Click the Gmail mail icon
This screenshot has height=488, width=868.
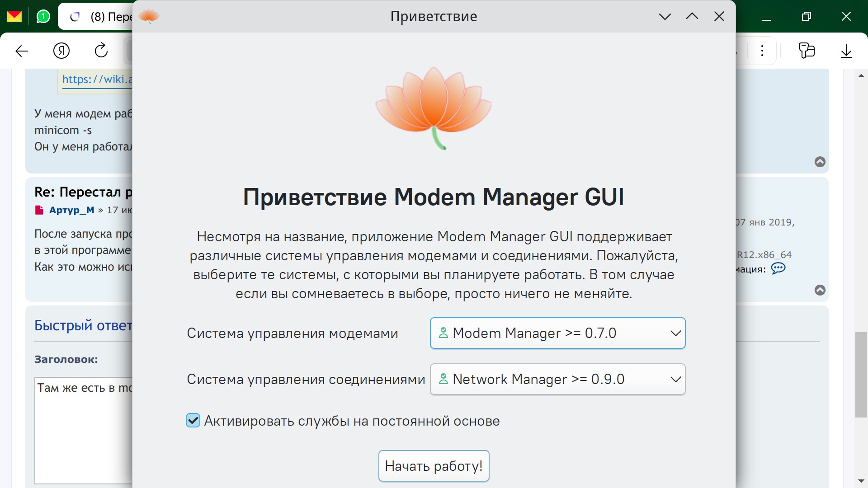(14, 17)
